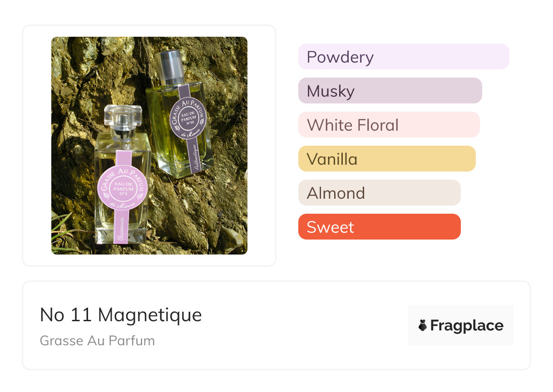The image size is (553, 392).
Task: Open the No 11 Magnetique title
Action: [121, 314]
